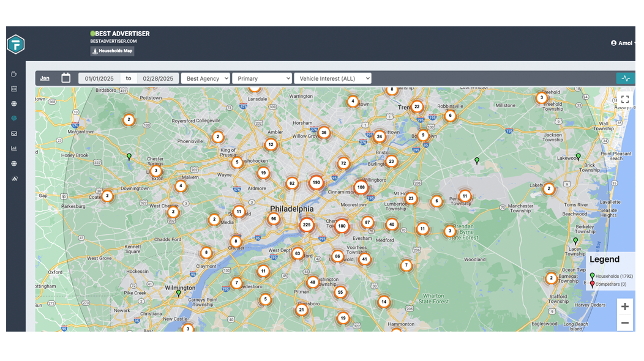Click the 24 household cluster marker
644x361 pixels.
pyautogui.click(x=380, y=136)
